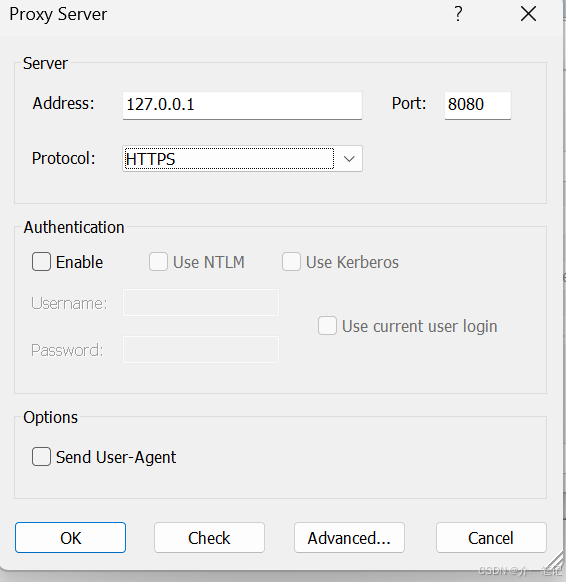Close the Proxy Server dialog

(x=528, y=14)
